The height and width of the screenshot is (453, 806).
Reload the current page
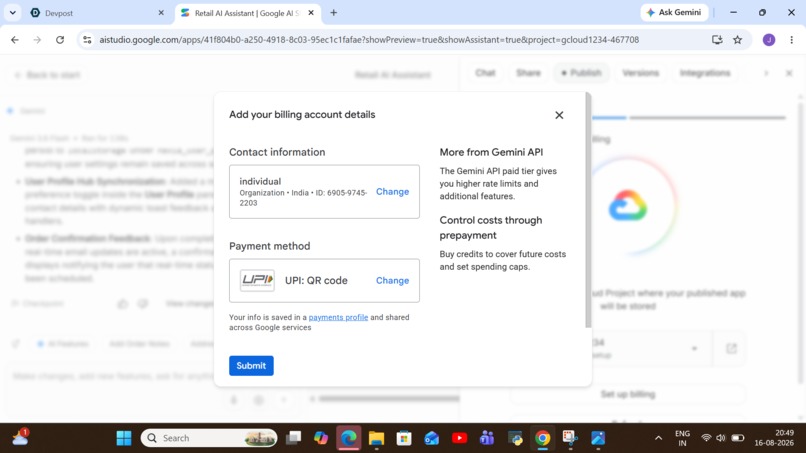(x=60, y=40)
